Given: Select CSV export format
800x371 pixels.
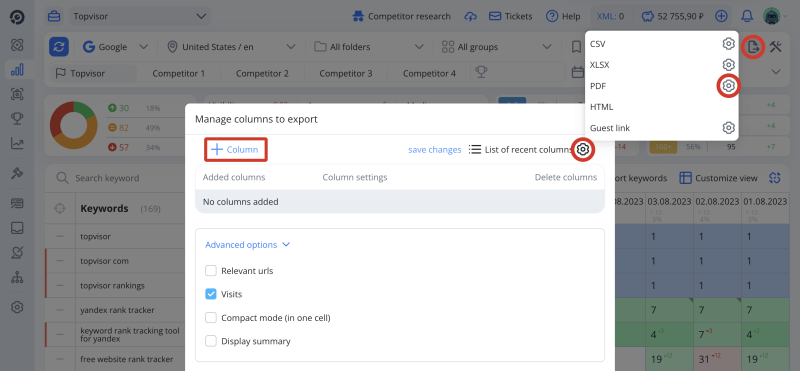Looking at the screenshot, I should (x=597, y=44).
